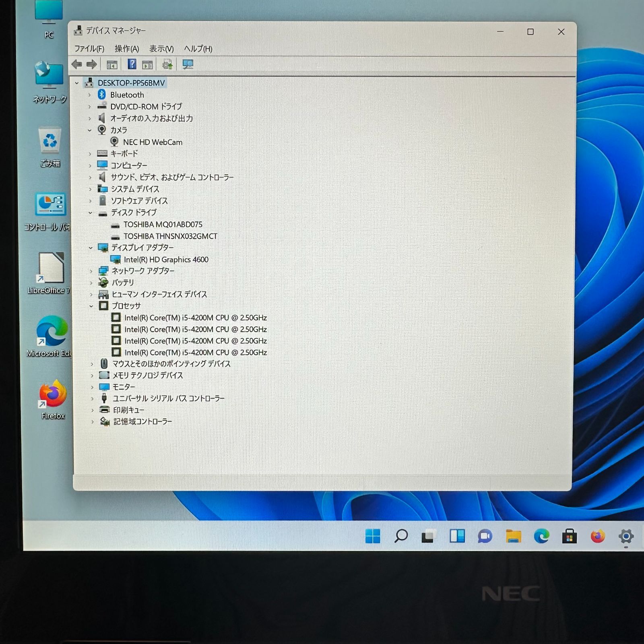The width and height of the screenshot is (644, 644).
Task: Collapse the DESKTOP-PP56BMV root node
Action: pyautogui.click(x=77, y=83)
